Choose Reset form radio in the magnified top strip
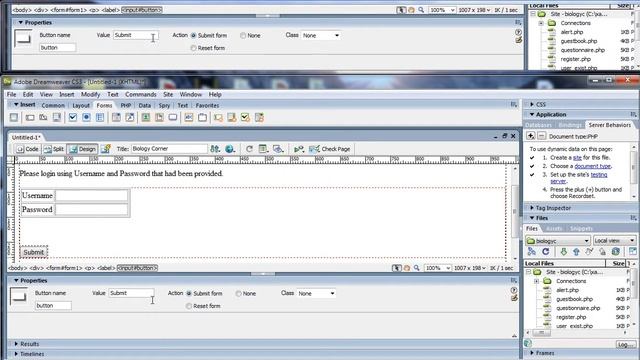This screenshot has height=360, width=640. click(x=193, y=48)
